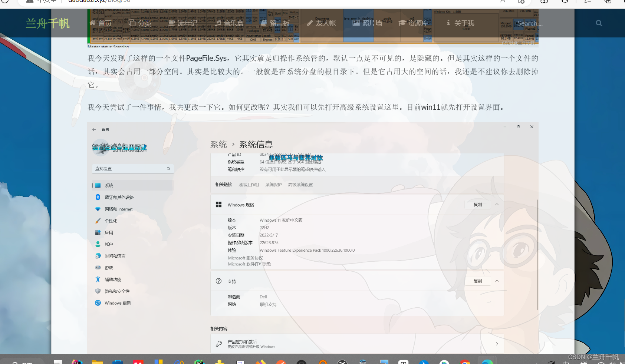Open 网络和 Internet settings

[118, 209]
